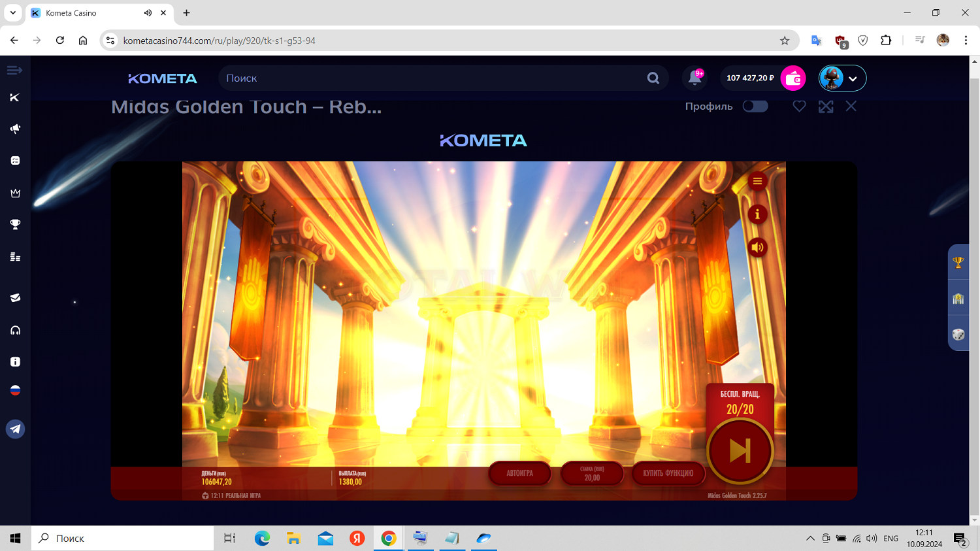This screenshot has width=980, height=551.
Task: Open the red extension with badge 9
Action: (841, 41)
